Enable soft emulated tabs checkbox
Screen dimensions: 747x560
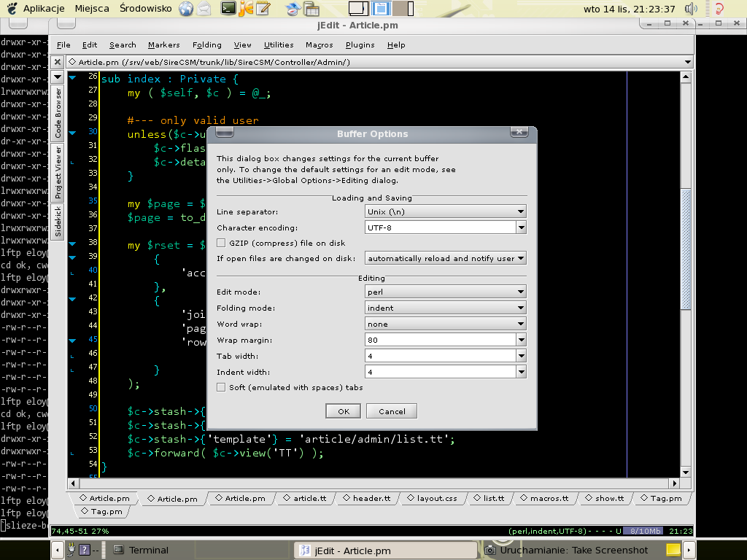[x=222, y=387]
